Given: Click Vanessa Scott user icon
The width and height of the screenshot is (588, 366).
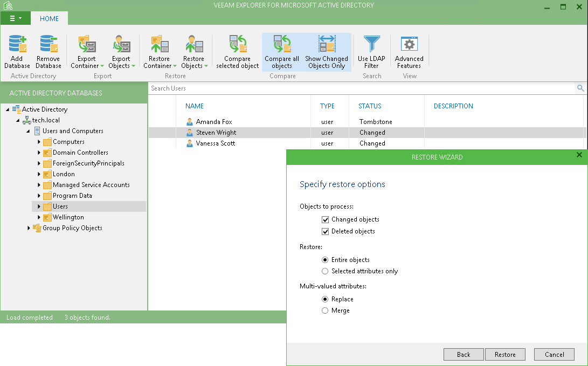Looking at the screenshot, I should tap(190, 143).
